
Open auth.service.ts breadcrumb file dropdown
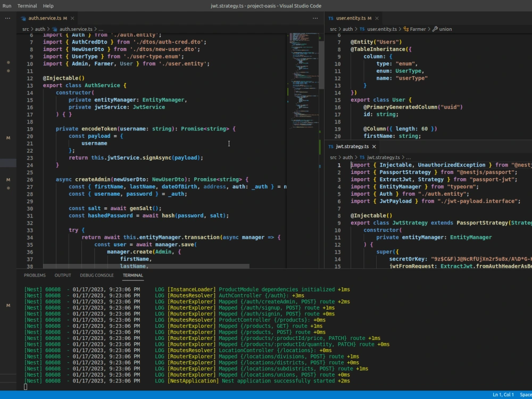click(x=76, y=29)
